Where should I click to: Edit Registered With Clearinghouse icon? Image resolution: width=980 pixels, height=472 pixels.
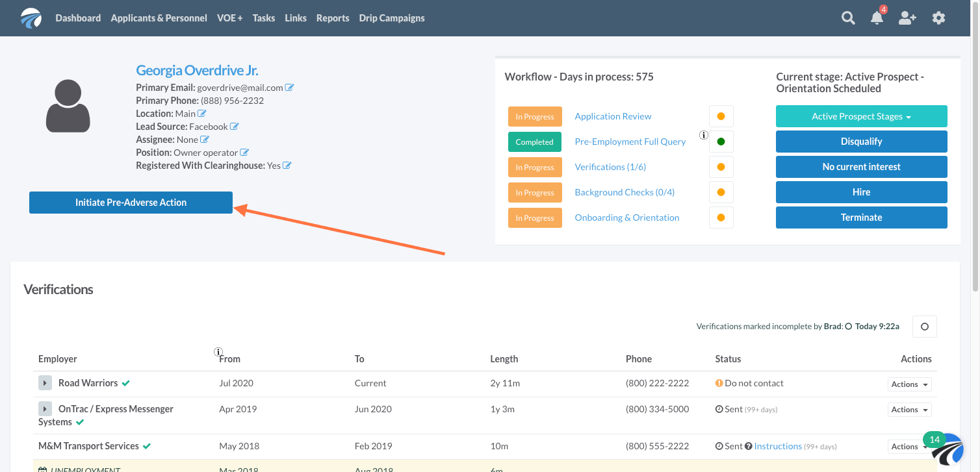point(287,166)
